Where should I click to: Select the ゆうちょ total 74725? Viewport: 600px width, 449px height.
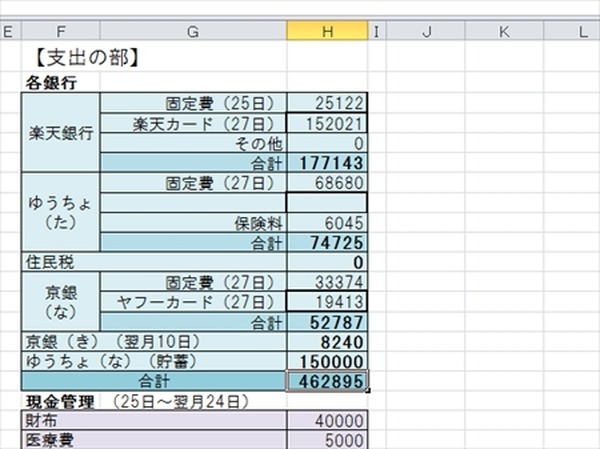[x=327, y=243]
